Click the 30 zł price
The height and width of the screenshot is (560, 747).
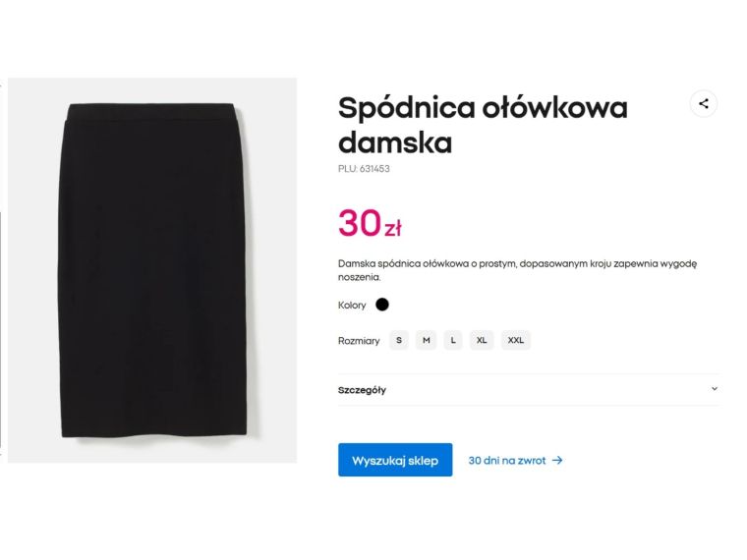(370, 224)
